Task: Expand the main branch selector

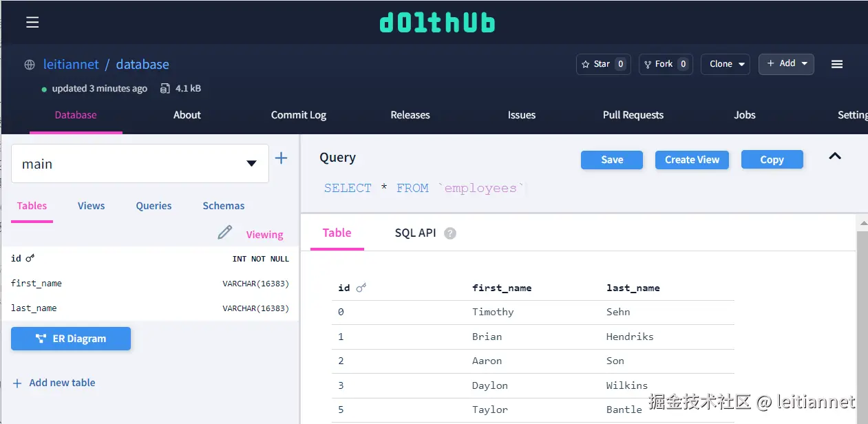Action: pos(140,164)
